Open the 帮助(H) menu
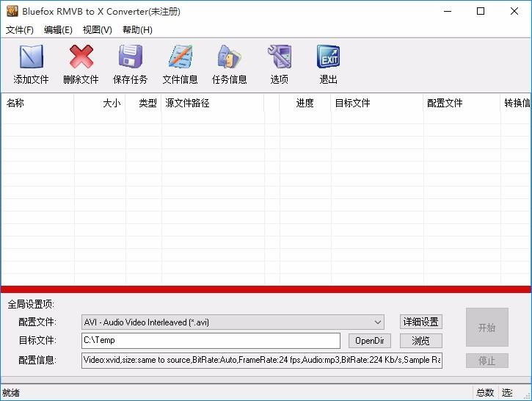 click(x=137, y=30)
